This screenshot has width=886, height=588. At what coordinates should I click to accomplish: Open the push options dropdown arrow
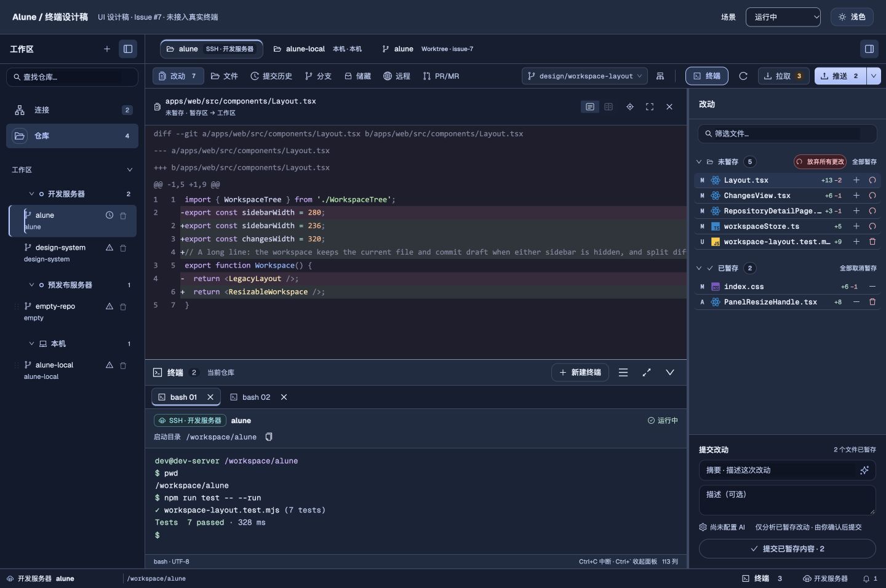(874, 76)
